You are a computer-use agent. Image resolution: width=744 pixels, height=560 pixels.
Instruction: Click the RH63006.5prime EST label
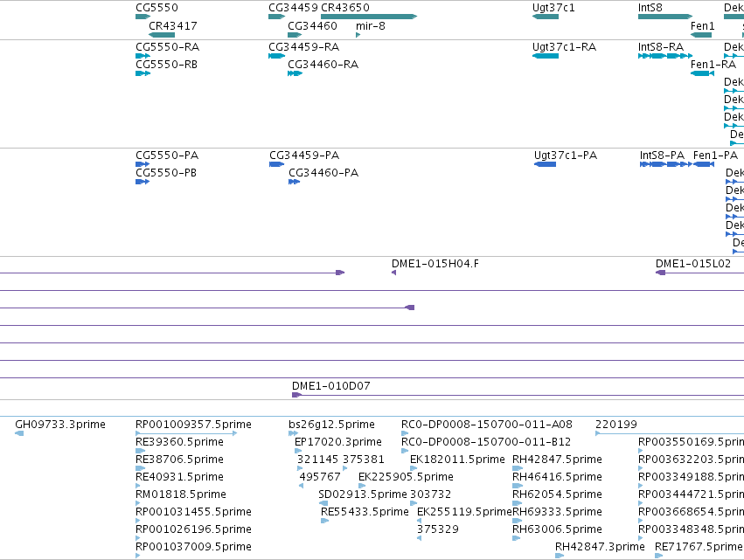[x=557, y=529]
